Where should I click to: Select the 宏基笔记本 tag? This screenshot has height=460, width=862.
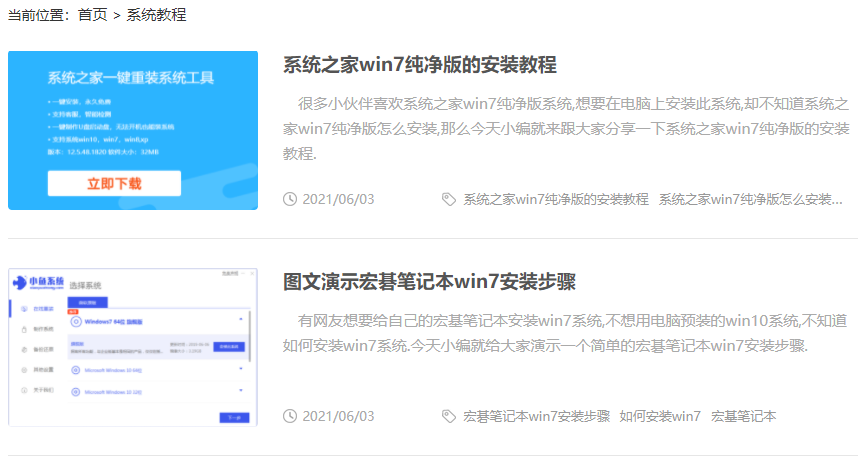(x=743, y=416)
